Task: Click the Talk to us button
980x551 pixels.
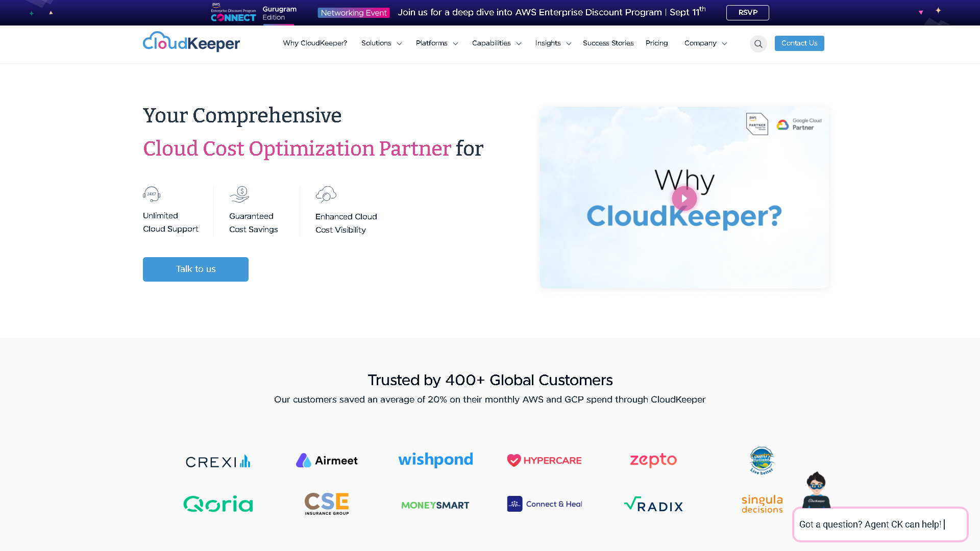Action: [195, 269]
